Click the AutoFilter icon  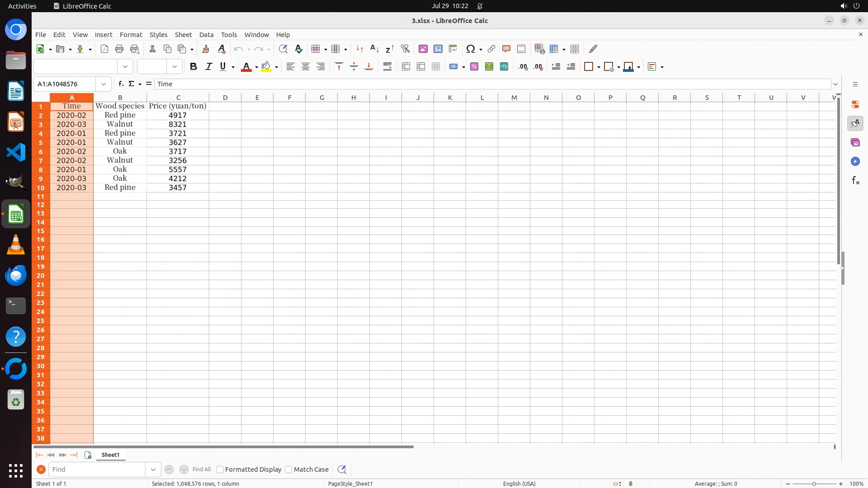tap(405, 49)
